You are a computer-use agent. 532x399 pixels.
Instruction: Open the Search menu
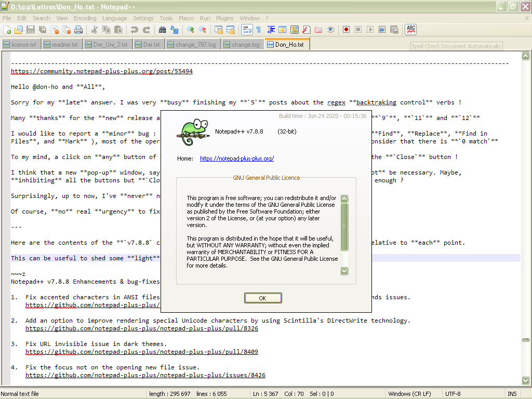42,18
